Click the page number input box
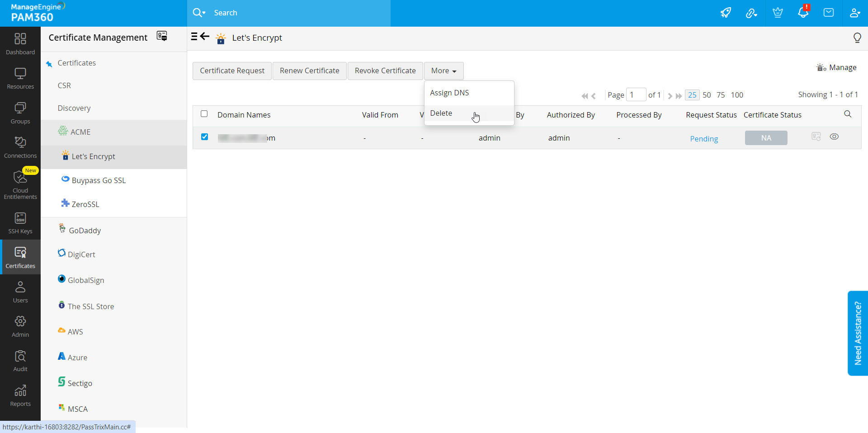This screenshot has height=433, width=868. click(636, 95)
